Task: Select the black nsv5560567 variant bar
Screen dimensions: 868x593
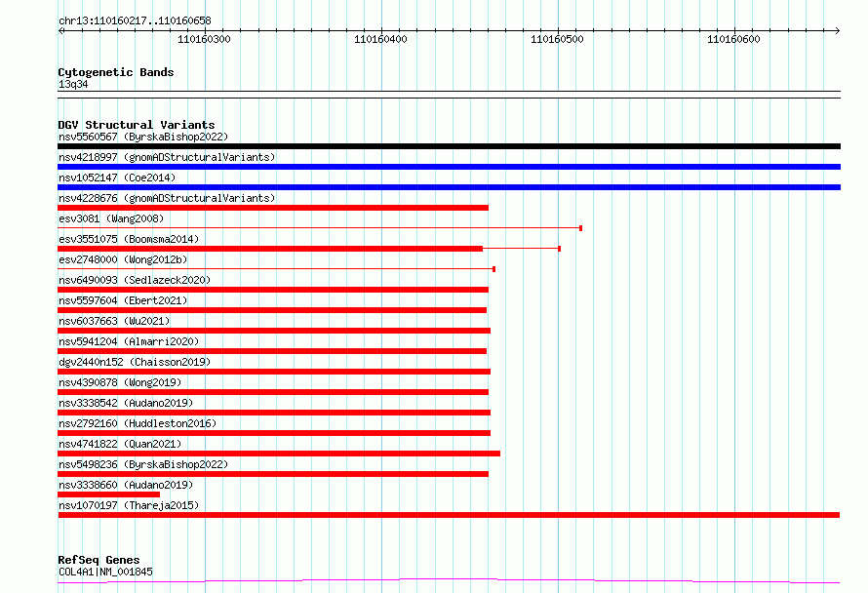Action: pyautogui.click(x=449, y=146)
